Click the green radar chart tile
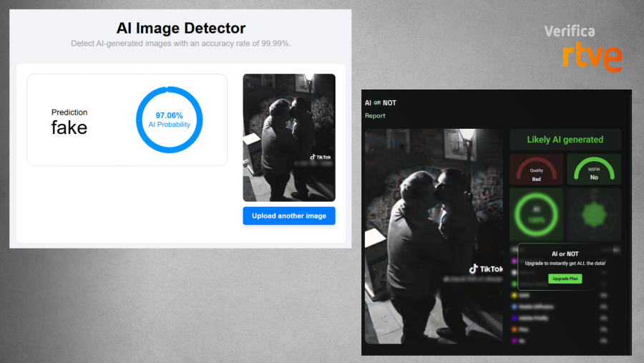 click(594, 215)
